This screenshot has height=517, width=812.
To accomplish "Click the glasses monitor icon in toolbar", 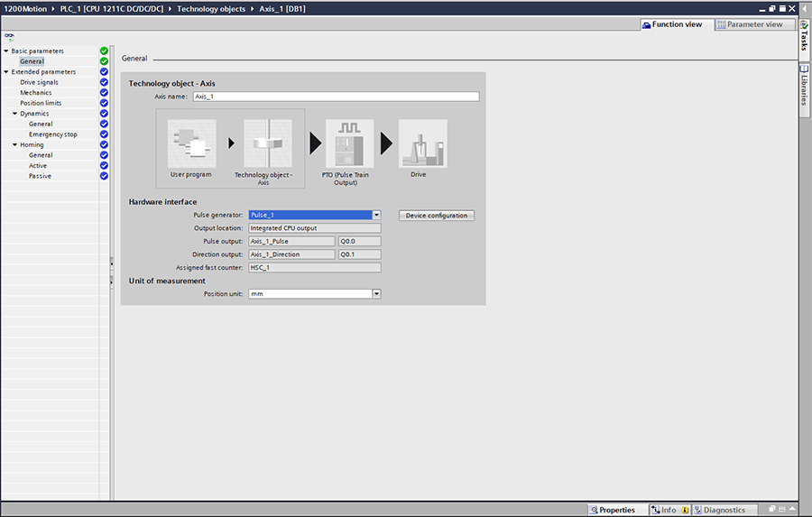I will point(9,36).
